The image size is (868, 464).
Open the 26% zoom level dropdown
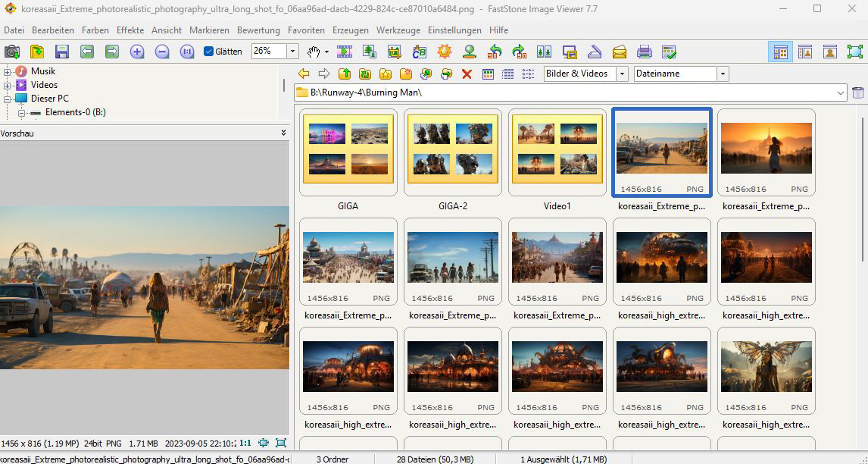tap(293, 52)
